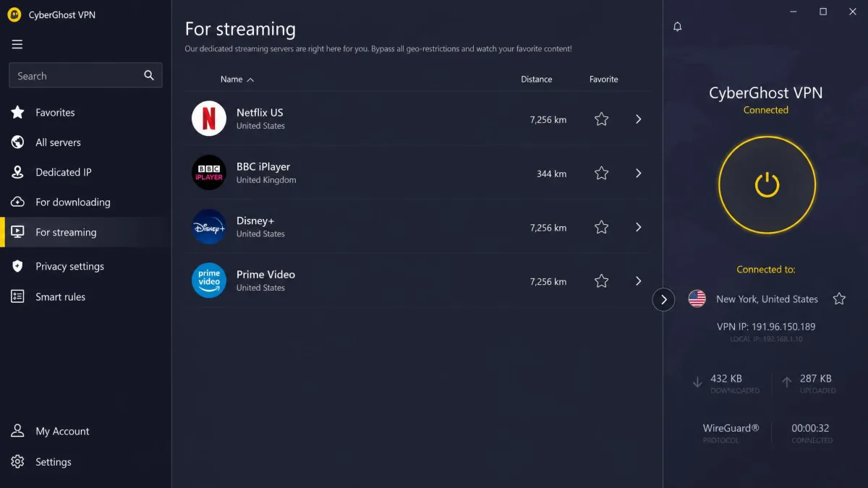Screen dimensions: 868x488
Task: Open Privacy settings section
Action: coord(69,266)
